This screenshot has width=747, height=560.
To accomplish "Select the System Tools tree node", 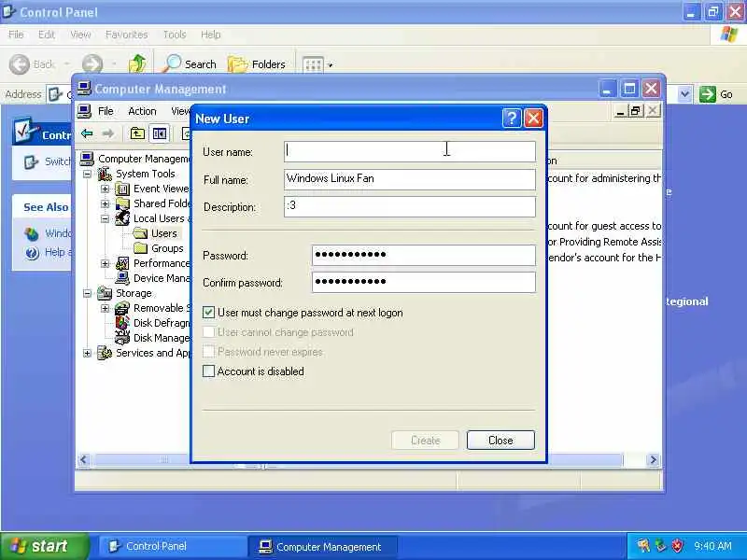I will (145, 174).
